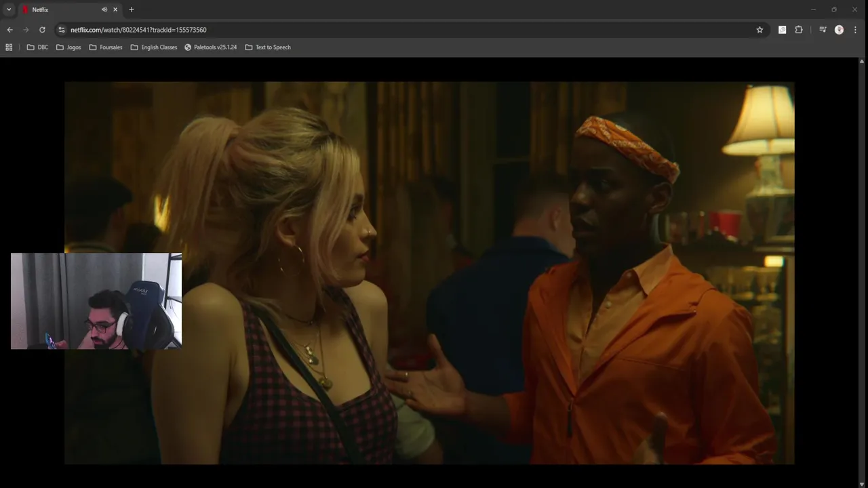Viewport: 868px width, 488px height.
Task: Open the pinned extension with white square icon
Action: pyautogui.click(x=782, y=30)
